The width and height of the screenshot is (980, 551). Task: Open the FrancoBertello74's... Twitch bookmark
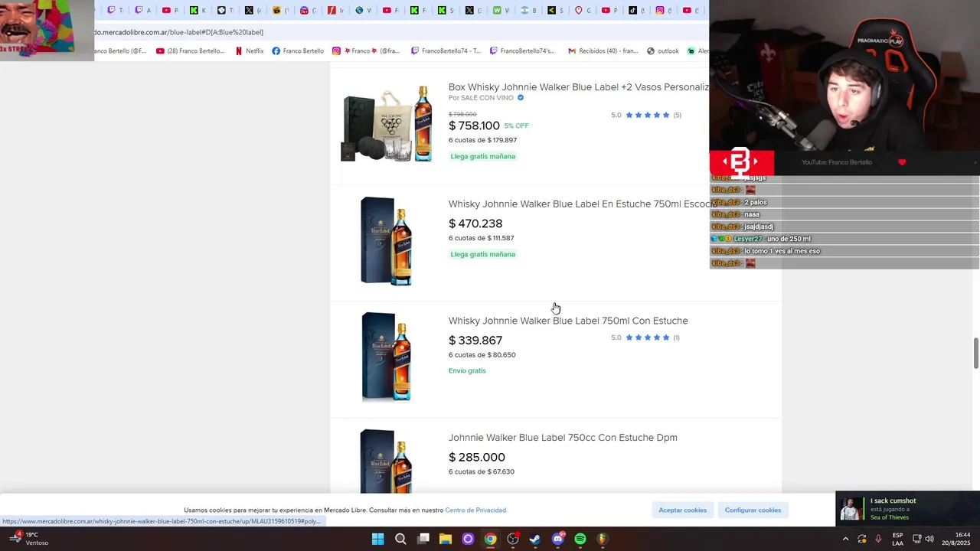tap(522, 51)
